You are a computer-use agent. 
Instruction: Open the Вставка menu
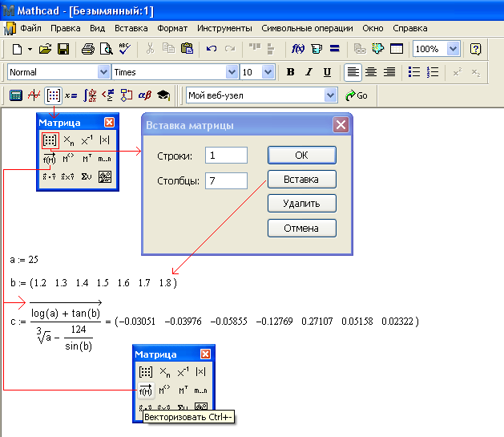(x=131, y=28)
